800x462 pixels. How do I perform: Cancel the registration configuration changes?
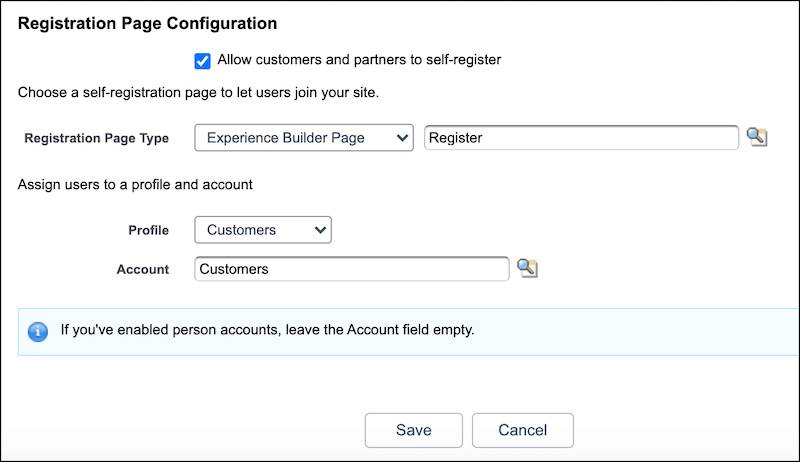click(x=522, y=430)
